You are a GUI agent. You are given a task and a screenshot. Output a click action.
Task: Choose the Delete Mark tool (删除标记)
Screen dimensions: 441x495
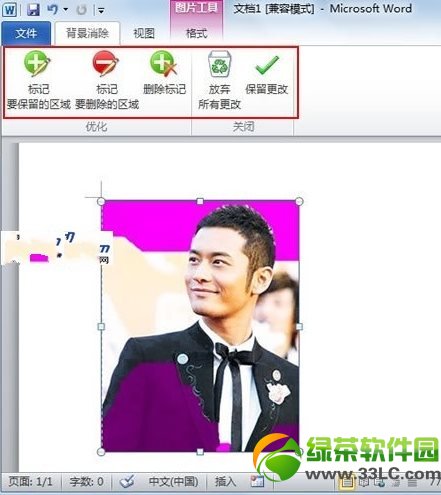point(164,73)
